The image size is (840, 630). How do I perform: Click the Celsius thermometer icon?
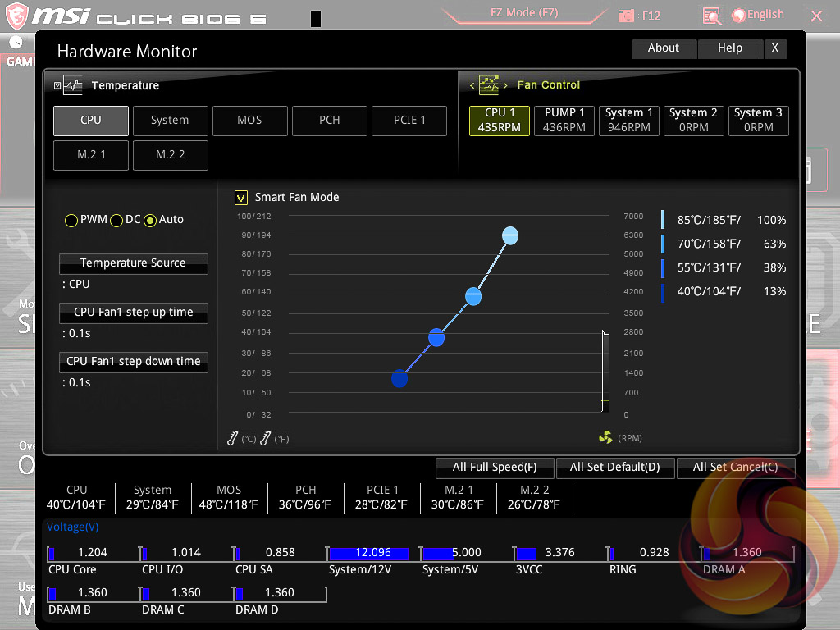[232, 438]
